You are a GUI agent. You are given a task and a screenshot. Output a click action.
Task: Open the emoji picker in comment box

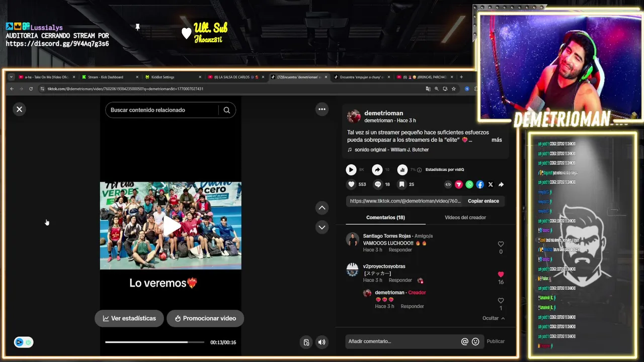[475, 341]
